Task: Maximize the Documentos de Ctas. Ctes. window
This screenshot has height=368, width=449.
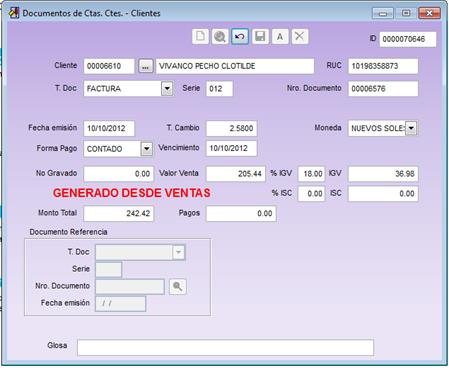Action: coord(406,13)
